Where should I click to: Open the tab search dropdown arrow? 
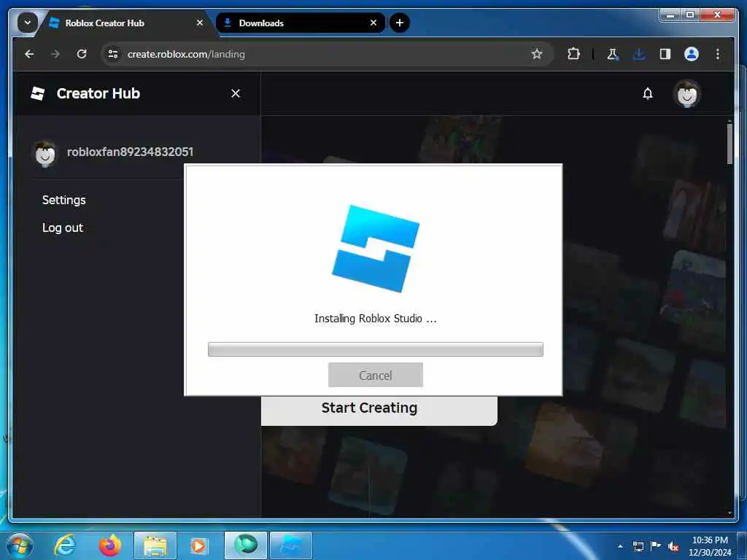click(x=28, y=23)
